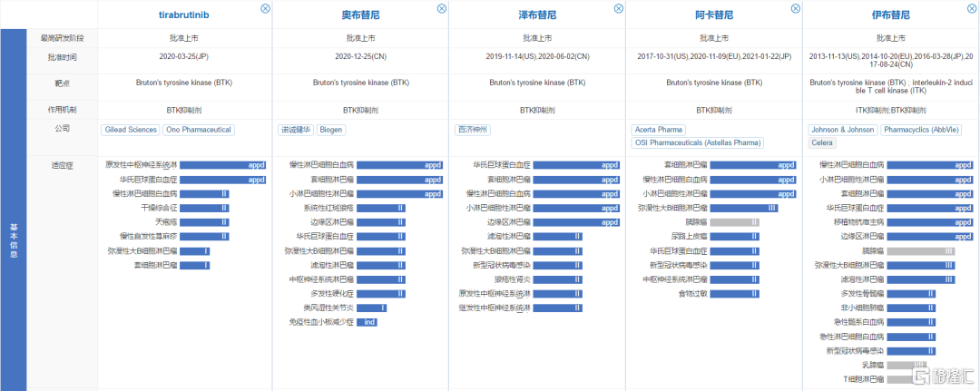
Task: Remove 阿卡替尼 using its circled X icon
Action: 796,8
